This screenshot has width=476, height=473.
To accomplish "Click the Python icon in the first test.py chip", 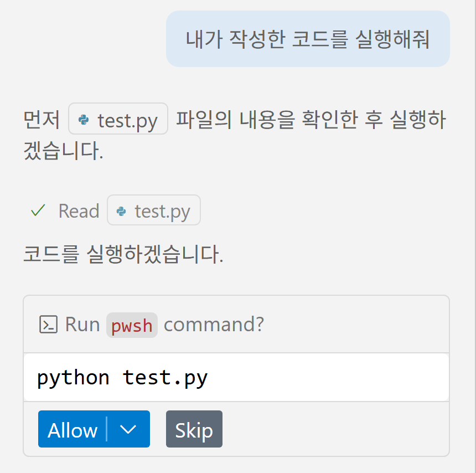I will (84, 120).
